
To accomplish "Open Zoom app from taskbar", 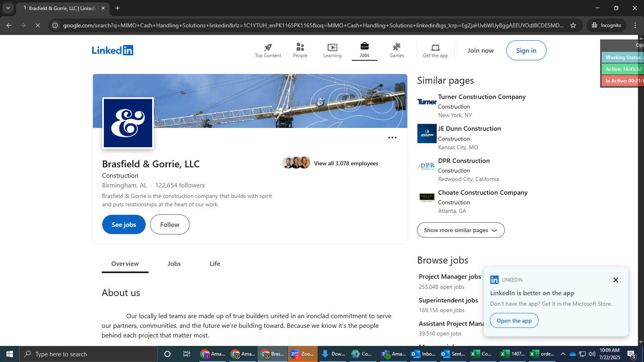I will [x=302, y=354].
